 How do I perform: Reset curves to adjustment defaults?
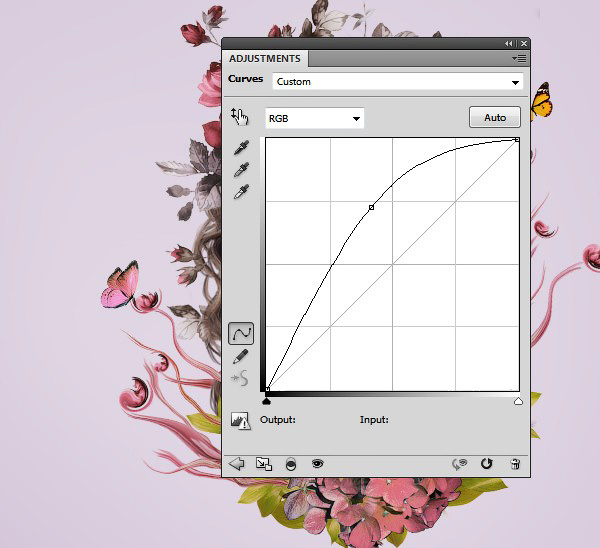coord(486,464)
